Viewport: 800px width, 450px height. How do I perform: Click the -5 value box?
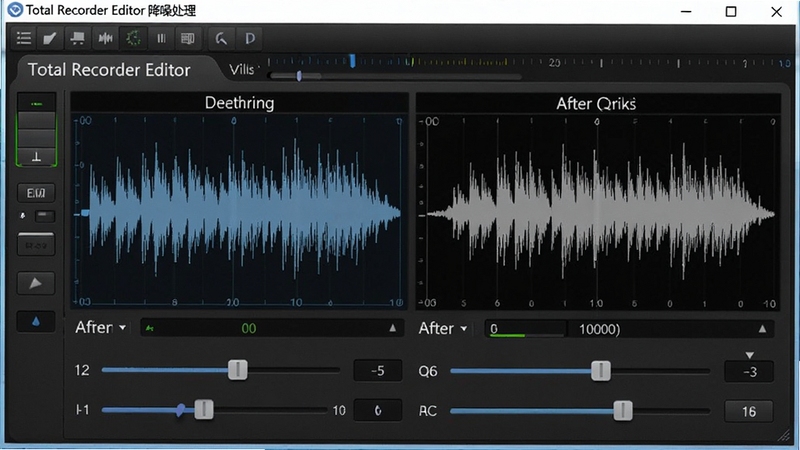(x=378, y=370)
